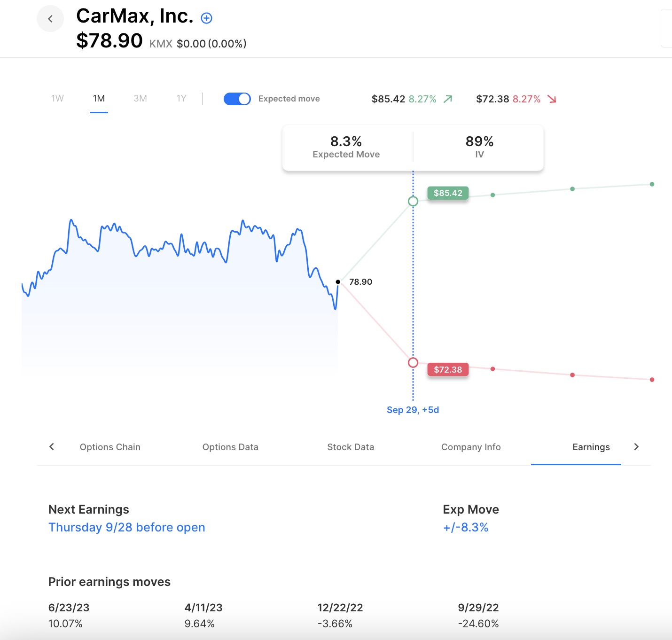This screenshot has height=640, width=672.
Task: Click the +/-8.3% Exp Move link
Action: [x=466, y=527]
